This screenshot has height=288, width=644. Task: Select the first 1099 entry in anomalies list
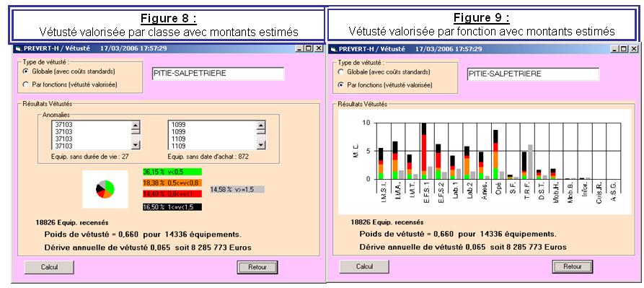[179, 124]
